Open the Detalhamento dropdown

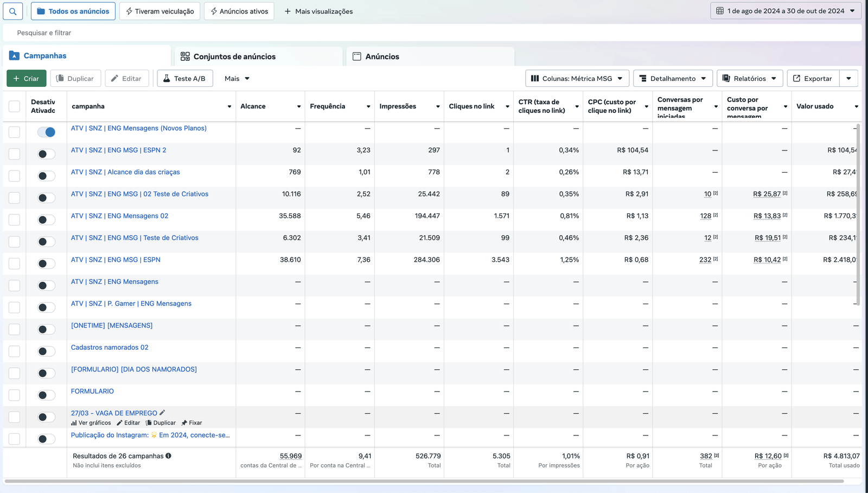point(673,79)
